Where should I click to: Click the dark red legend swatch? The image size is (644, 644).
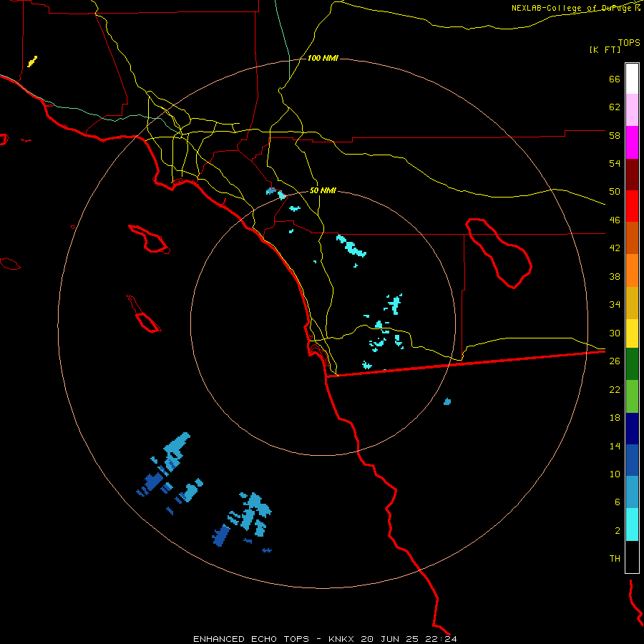click(x=632, y=175)
